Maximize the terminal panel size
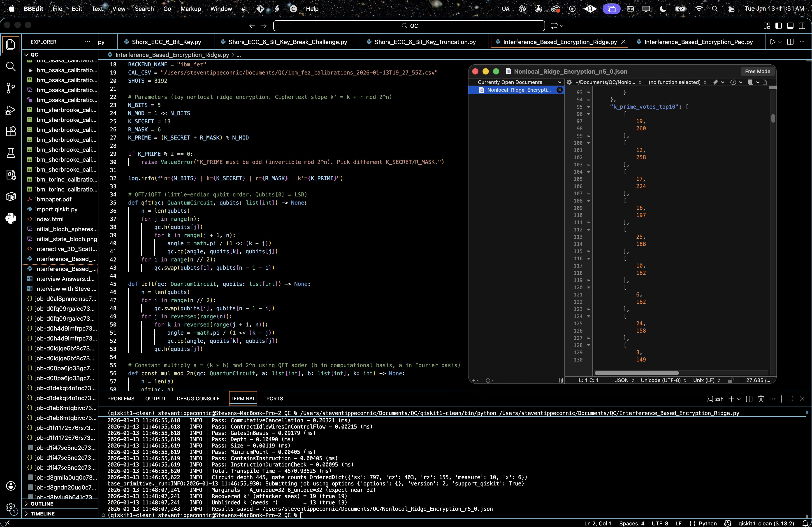Image resolution: width=812 pixels, height=527 pixels. tap(790, 399)
